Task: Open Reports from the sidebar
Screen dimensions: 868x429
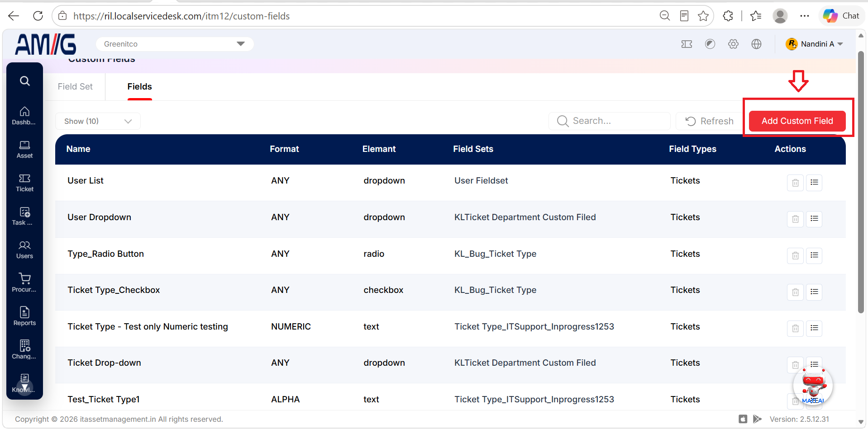Action: (x=24, y=316)
